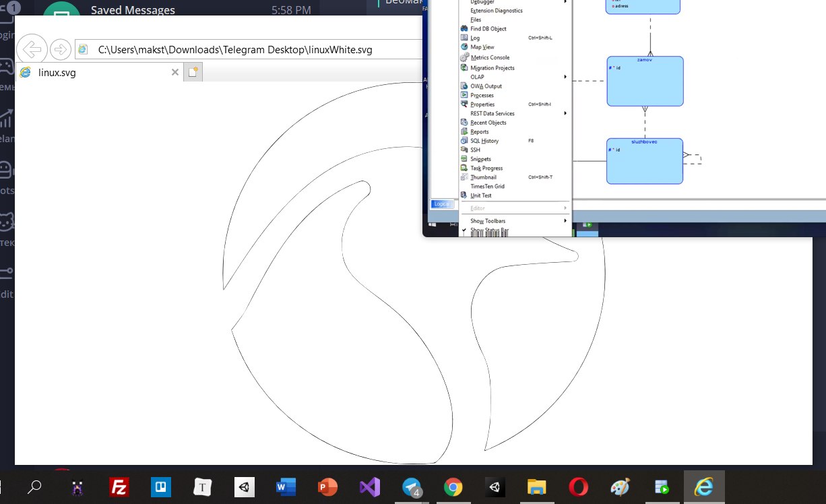Open Windows taskbar search
This screenshot has width=826, height=504.
34,487
